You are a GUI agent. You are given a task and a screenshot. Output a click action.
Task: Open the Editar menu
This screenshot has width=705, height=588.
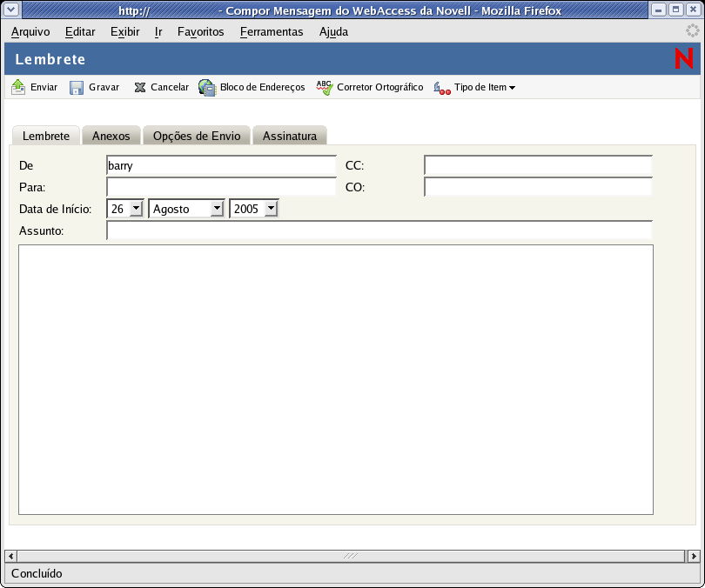tap(80, 32)
